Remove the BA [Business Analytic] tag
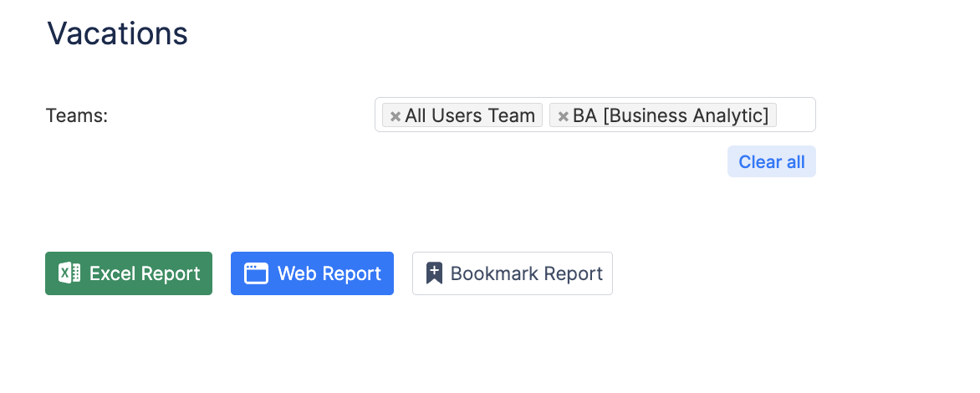 coord(563,116)
